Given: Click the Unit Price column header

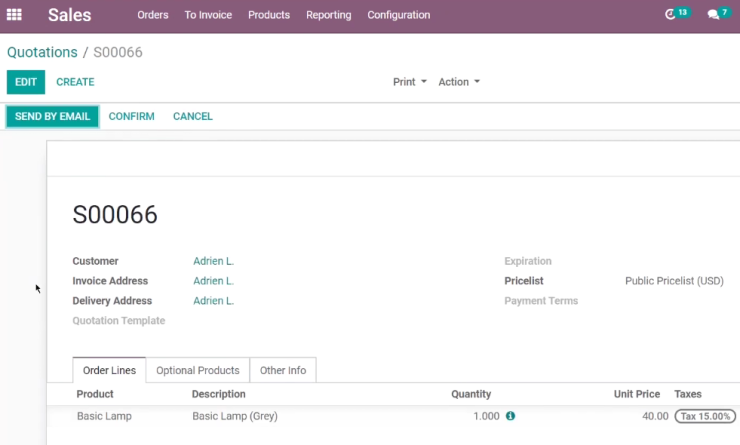Looking at the screenshot, I should coord(637,394).
